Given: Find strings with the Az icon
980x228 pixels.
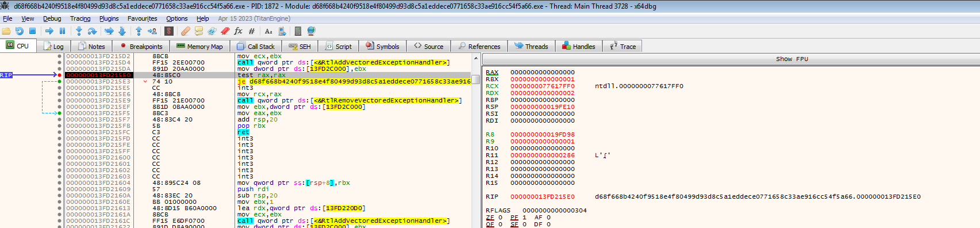Looking at the screenshot, I should [268, 31].
